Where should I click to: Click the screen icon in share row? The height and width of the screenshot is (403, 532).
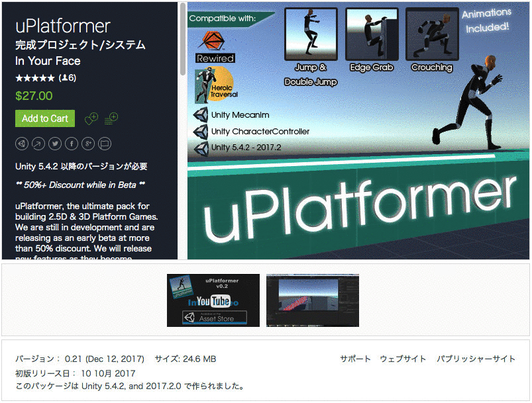(x=105, y=144)
